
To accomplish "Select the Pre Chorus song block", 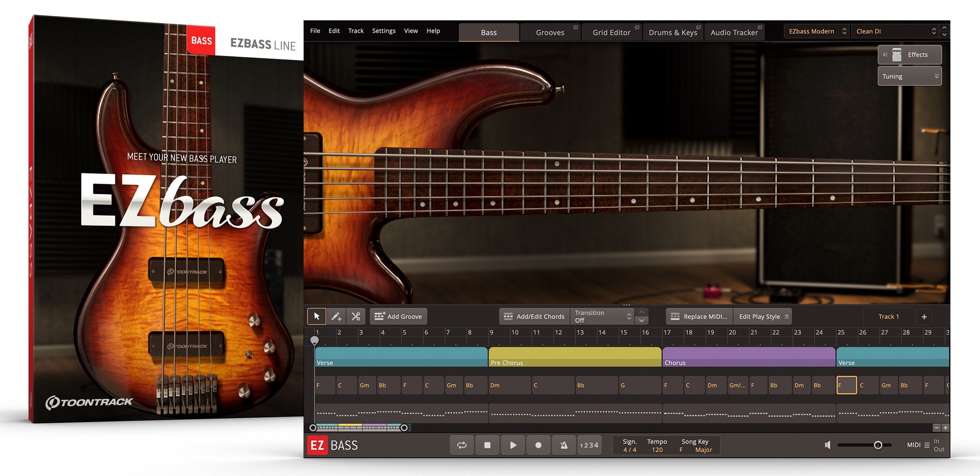I will coord(575,357).
